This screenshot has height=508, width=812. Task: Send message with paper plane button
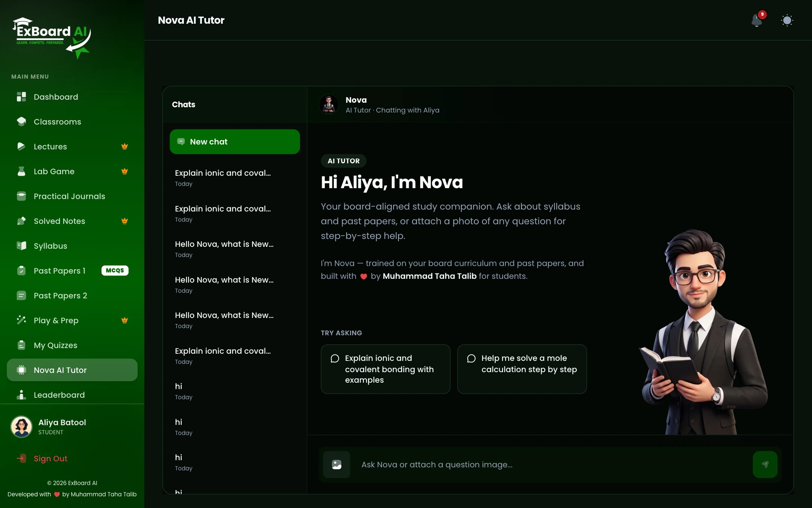tap(765, 464)
